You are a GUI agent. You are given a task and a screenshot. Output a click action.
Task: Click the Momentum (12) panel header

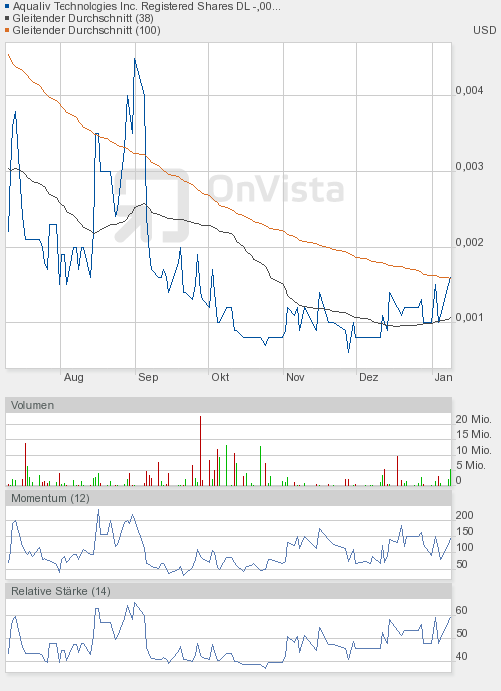228,498
